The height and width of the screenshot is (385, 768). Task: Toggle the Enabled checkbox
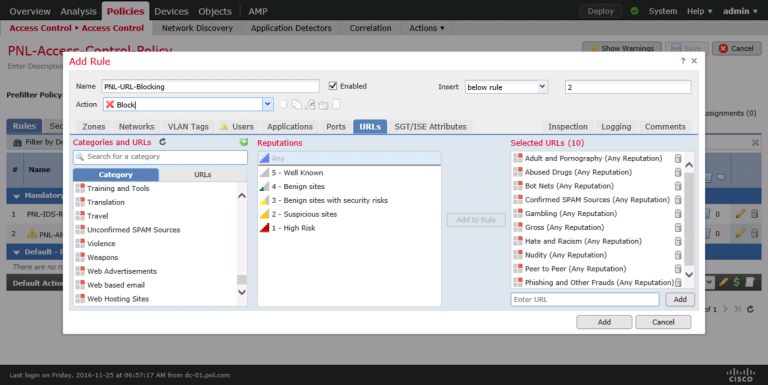click(333, 86)
